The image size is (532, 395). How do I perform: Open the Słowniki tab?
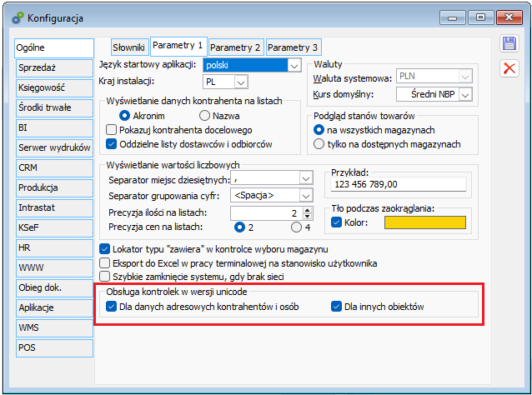130,47
